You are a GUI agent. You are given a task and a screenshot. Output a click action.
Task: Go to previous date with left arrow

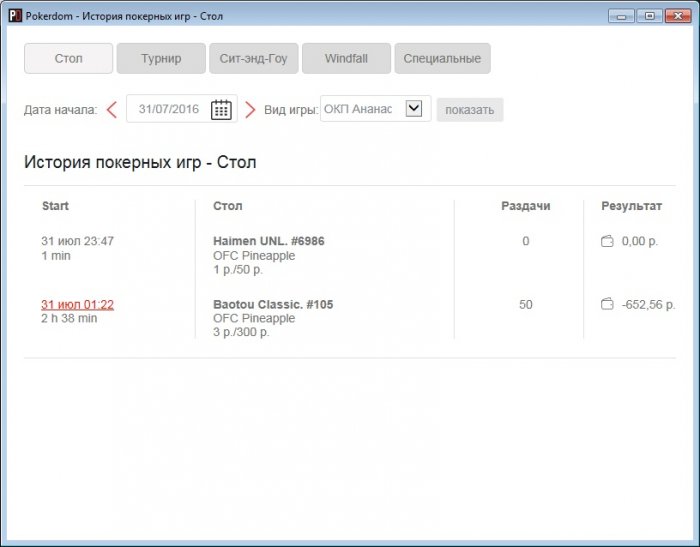pyautogui.click(x=112, y=110)
